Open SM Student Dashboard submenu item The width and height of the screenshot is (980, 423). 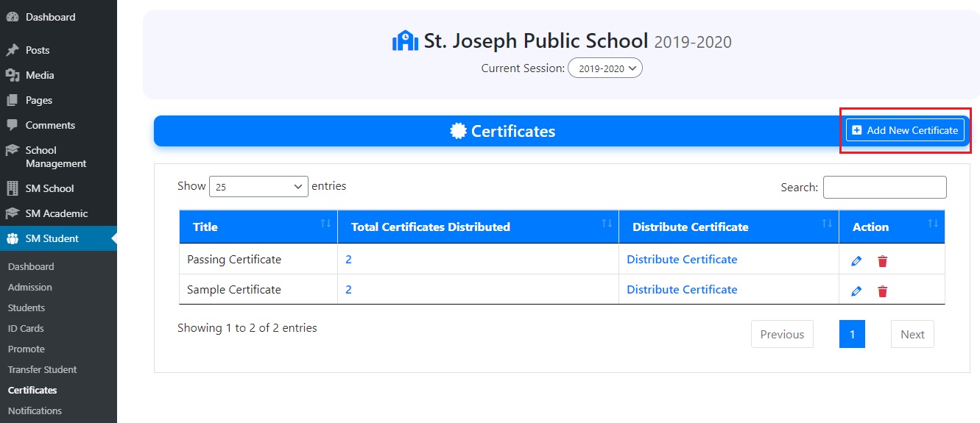[x=31, y=266]
